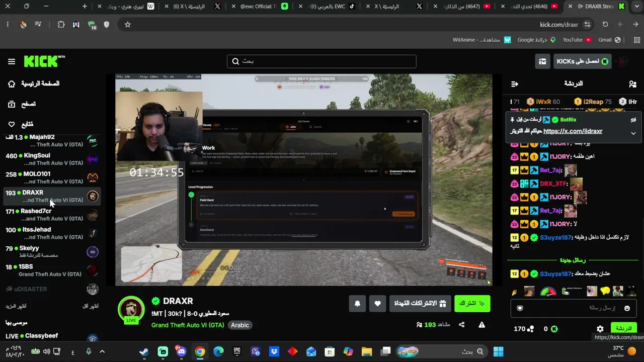Open Discord from the taskbar

182,351
